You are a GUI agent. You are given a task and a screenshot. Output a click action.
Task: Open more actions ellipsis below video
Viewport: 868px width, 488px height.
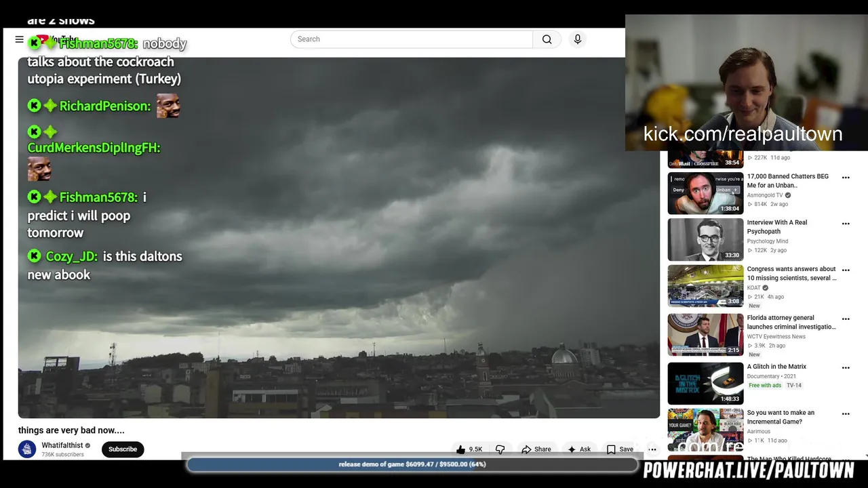point(652,449)
